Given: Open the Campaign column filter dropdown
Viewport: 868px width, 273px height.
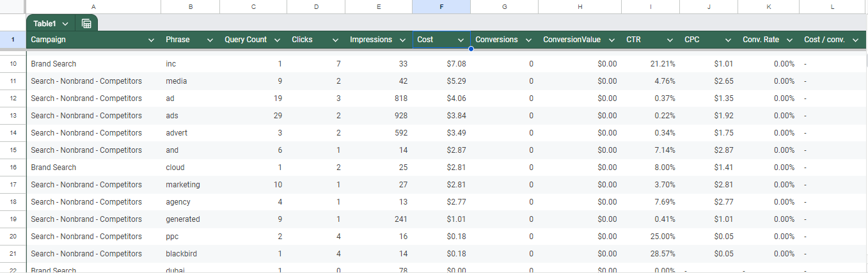Looking at the screenshot, I should 151,40.
